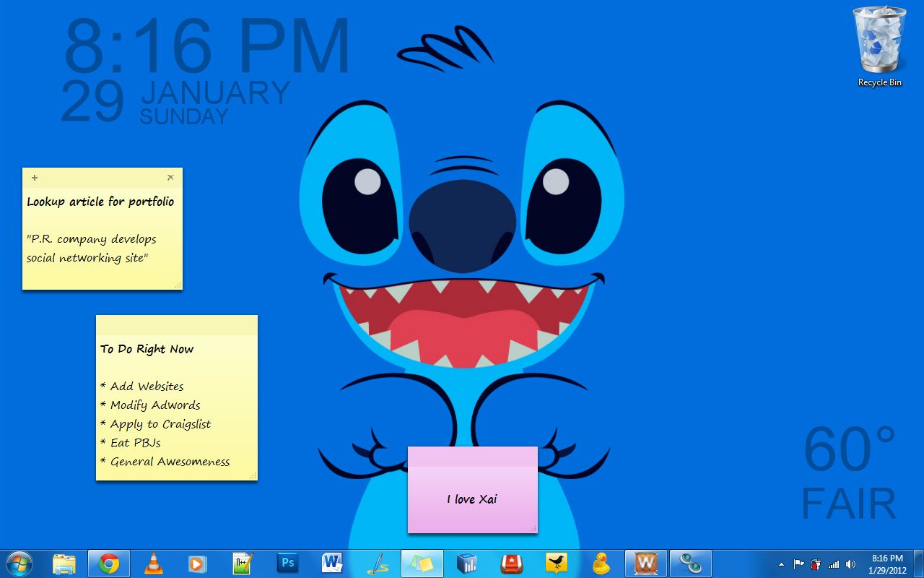Screen dimensions: 924x578
Task: Open Windows Media Player taskbar icon
Action: pyautogui.click(x=197, y=563)
